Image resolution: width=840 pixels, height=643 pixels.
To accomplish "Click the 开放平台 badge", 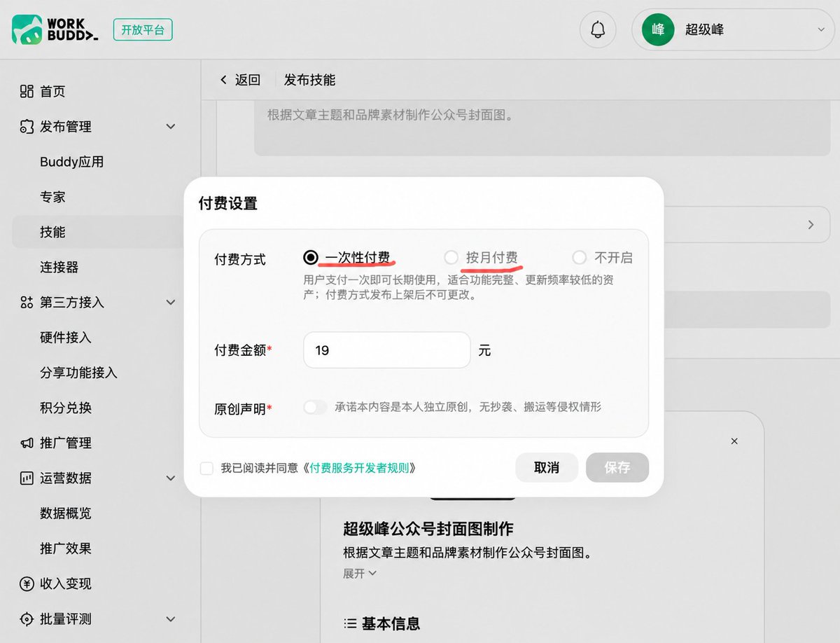I will [143, 30].
